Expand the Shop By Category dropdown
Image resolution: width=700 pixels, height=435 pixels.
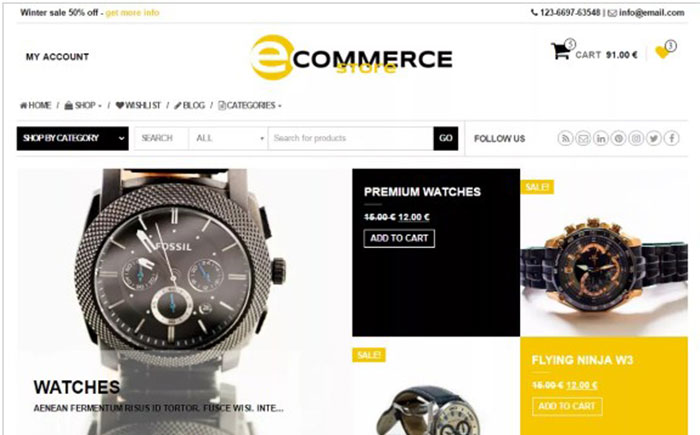coord(72,138)
